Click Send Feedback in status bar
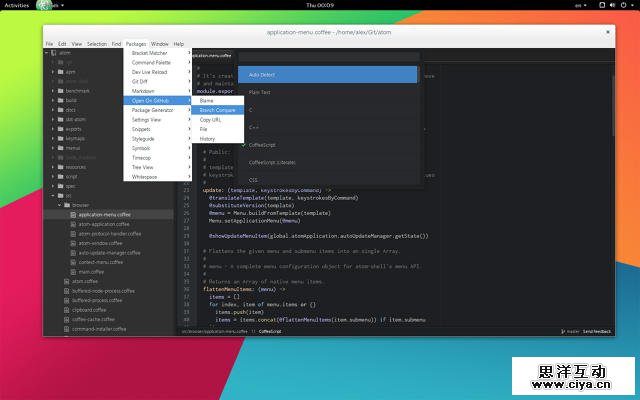Image resolution: width=640 pixels, height=400 pixels. (597, 328)
